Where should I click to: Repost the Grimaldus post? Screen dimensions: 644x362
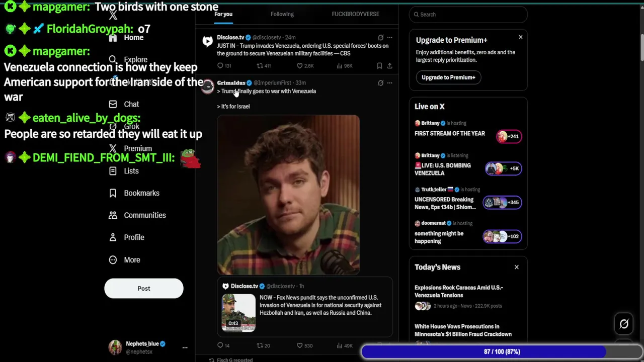click(263, 346)
